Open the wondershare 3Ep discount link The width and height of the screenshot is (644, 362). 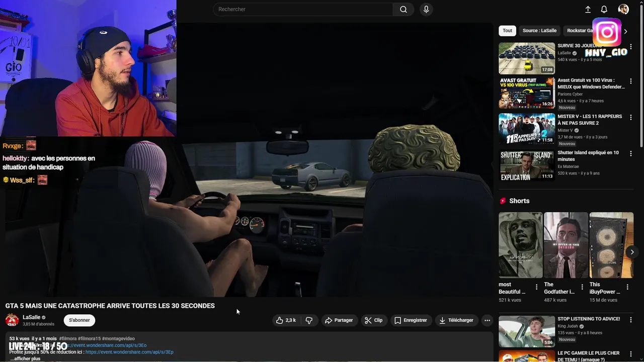(129, 352)
